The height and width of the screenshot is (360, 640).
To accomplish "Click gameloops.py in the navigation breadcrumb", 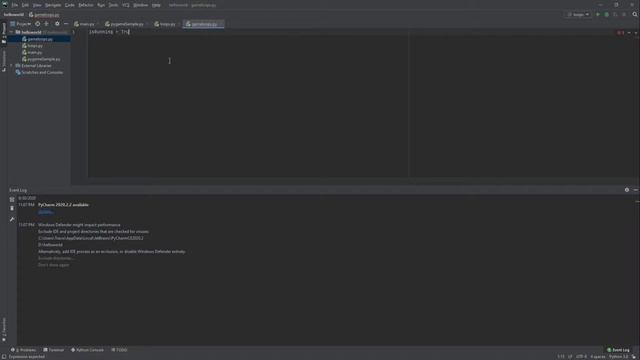I will coord(44,15).
